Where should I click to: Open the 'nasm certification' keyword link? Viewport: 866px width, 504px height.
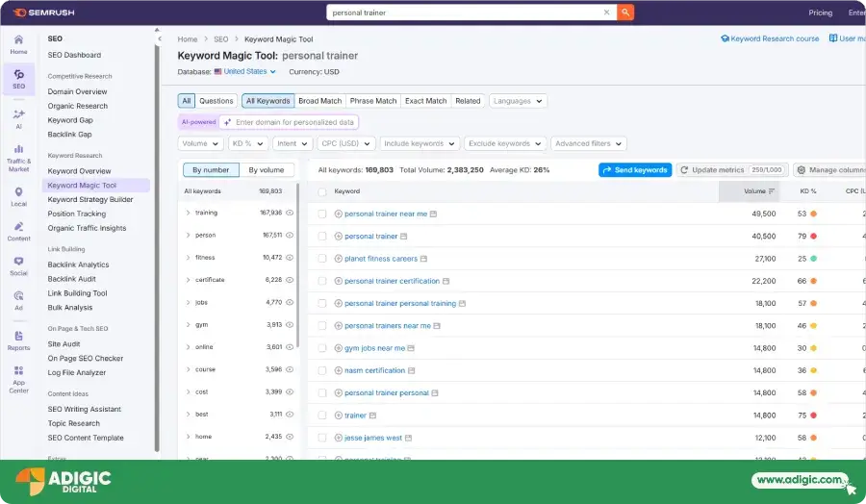coord(374,370)
